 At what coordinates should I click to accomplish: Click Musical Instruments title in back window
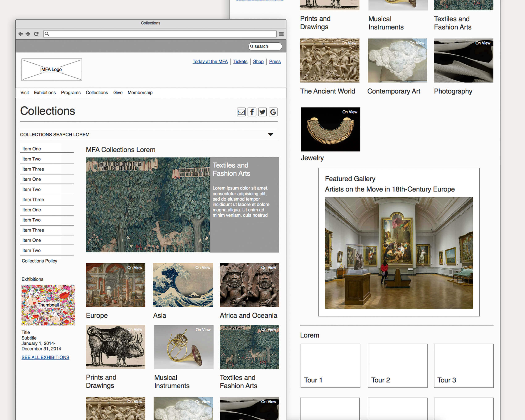pos(386,23)
